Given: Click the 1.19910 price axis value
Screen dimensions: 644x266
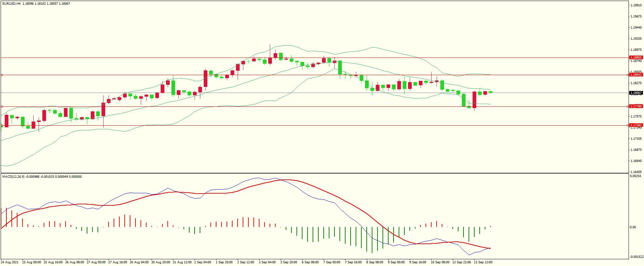Looking at the screenshot, I should [636, 5].
